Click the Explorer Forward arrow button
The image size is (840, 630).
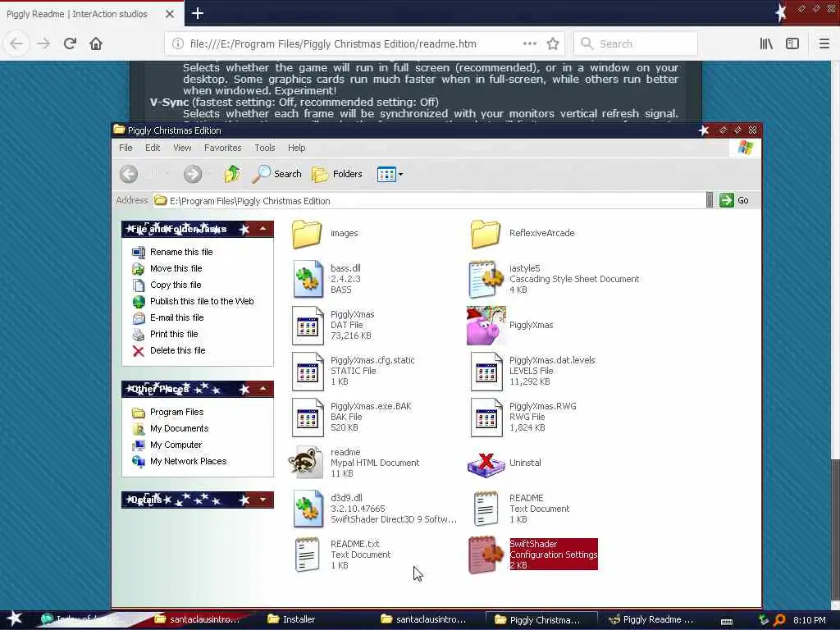coord(193,174)
